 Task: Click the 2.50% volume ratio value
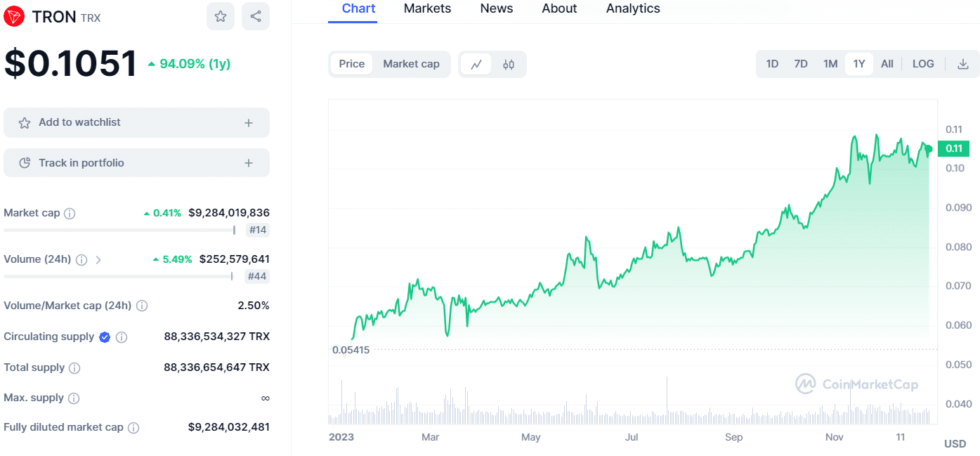[254, 306]
